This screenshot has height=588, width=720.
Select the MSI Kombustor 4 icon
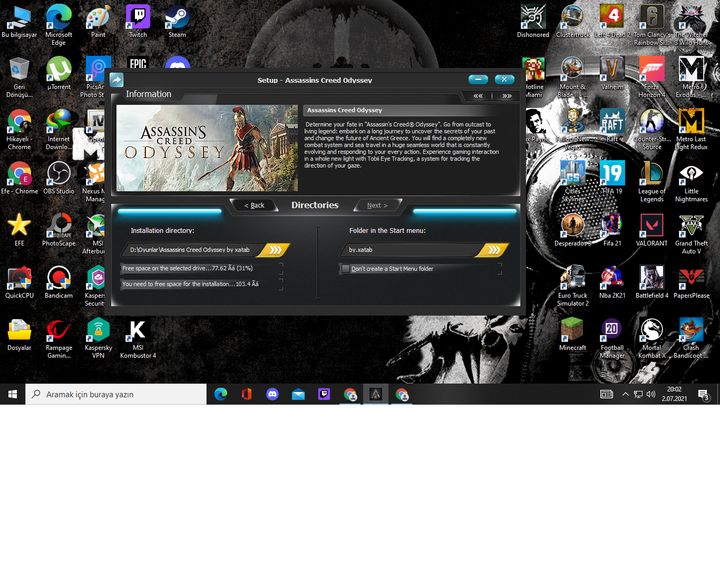coord(138,338)
